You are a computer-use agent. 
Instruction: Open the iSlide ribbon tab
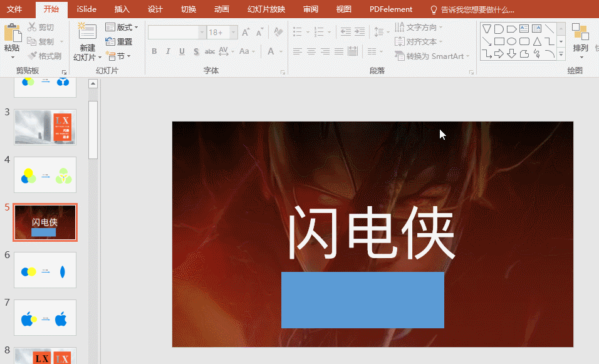pos(86,9)
